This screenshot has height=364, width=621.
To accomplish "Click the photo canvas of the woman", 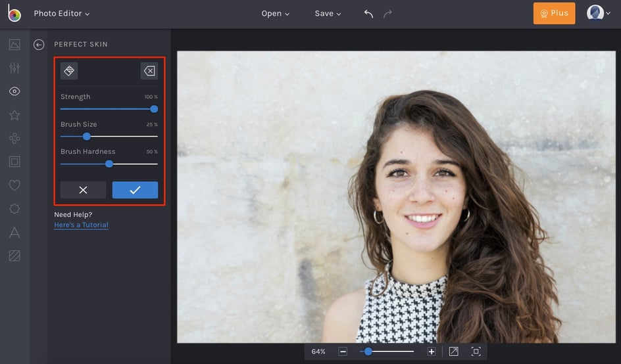I will pyautogui.click(x=396, y=196).
